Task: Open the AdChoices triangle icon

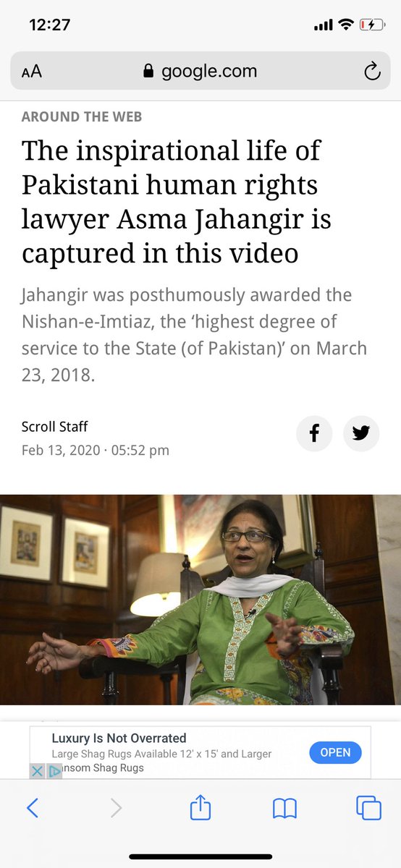Action: [54, 771]
